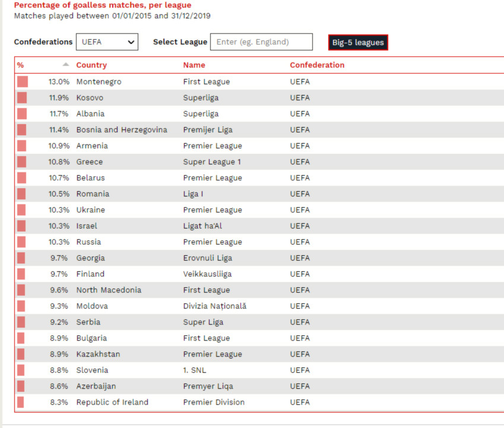504x428 pixels.
Task: Select the Kazakhstan country cell
Action: tap(98, 354)
